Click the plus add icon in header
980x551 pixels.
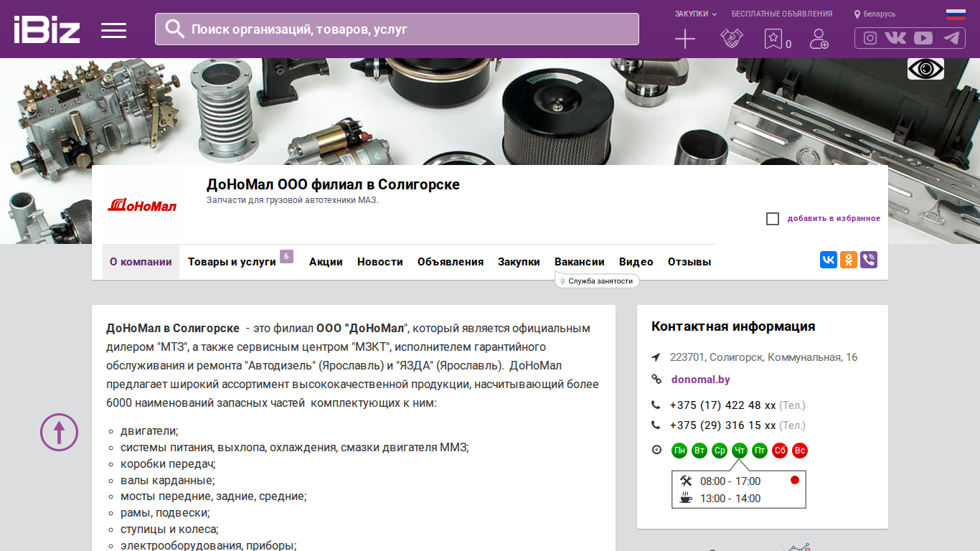pyautogui.click(x=685, y=39)
